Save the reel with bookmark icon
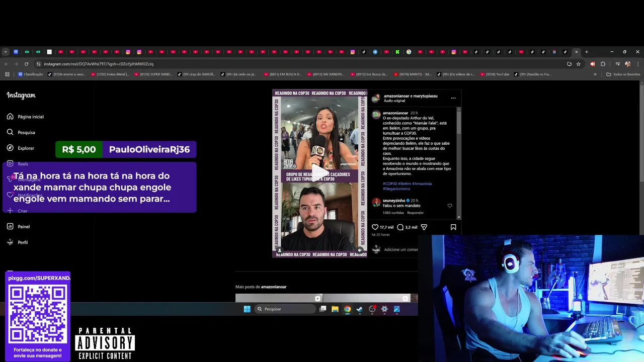Image resolution: width=644 pixels, height=362 pixels. click(453, 227)
